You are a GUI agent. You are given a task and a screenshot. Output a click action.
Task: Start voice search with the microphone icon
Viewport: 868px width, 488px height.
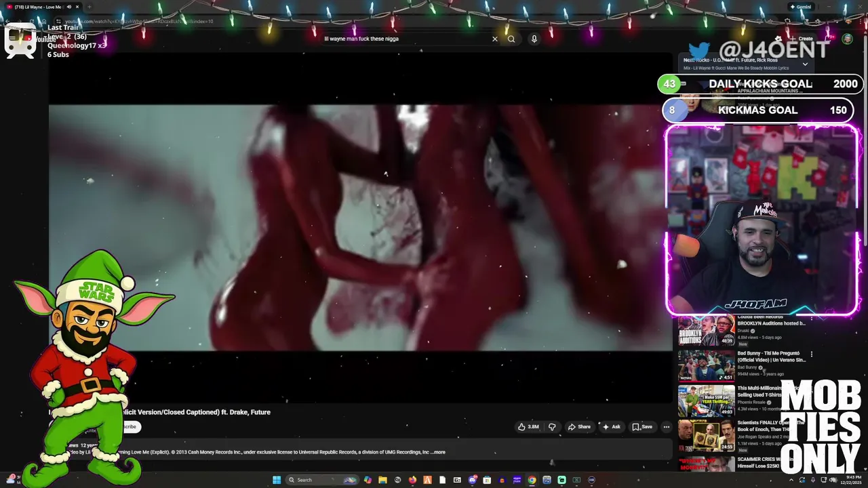(534, 39)
